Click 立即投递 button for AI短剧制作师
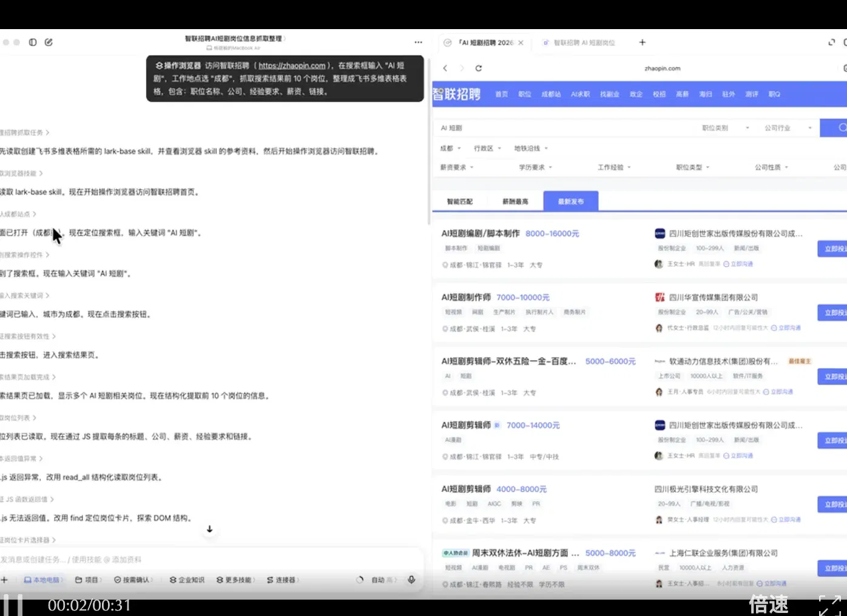The image size is (847, 616). tap(832, 313)
